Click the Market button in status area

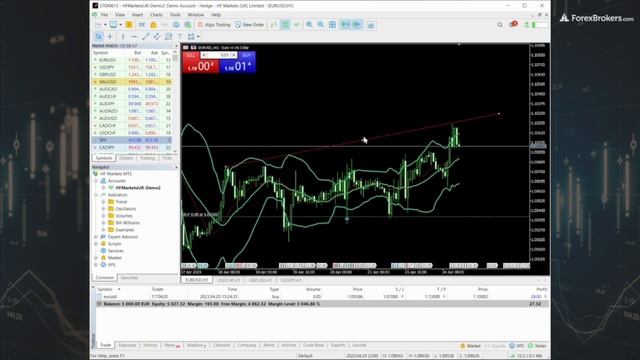471,346
